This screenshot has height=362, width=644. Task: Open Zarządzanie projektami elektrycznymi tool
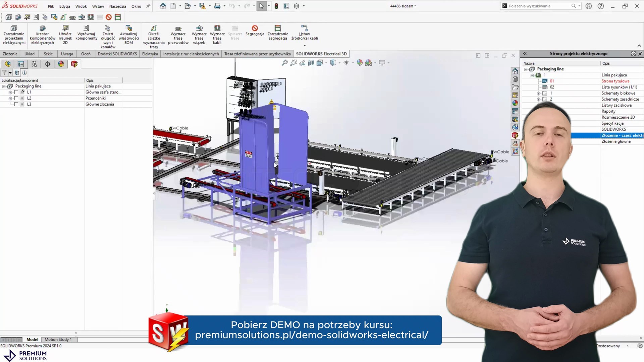click(x=14, y=35)
